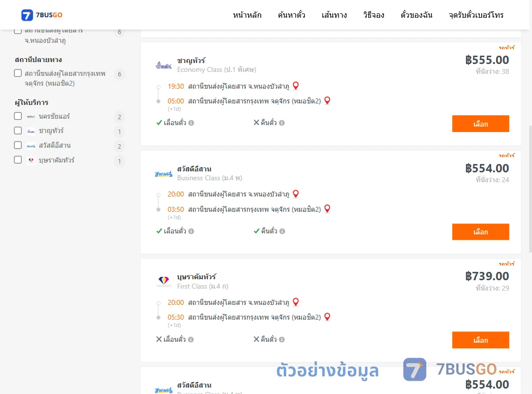Screen dimensions: 532x394
Task: Tick the หมอชิต2 destination station checkbox
Action: point(18,73)
